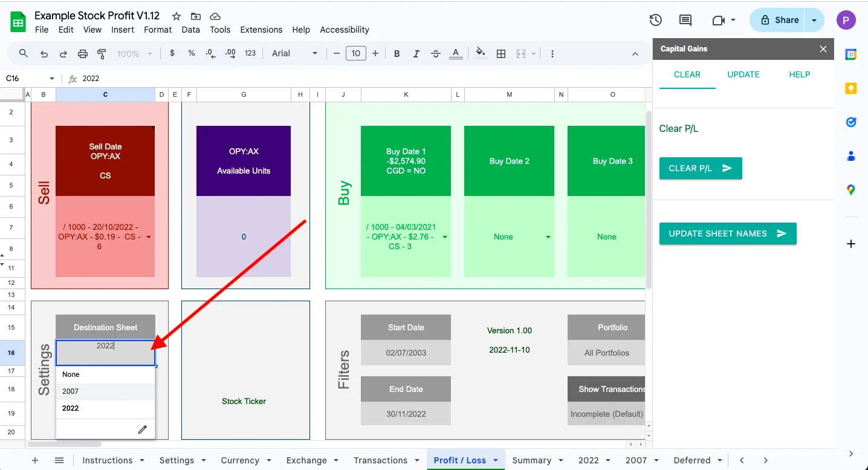The width and height of the screenshot is (868, 470).
Task: Expand the Buy Date 2 None dropdown
Action: coord(548,237)
